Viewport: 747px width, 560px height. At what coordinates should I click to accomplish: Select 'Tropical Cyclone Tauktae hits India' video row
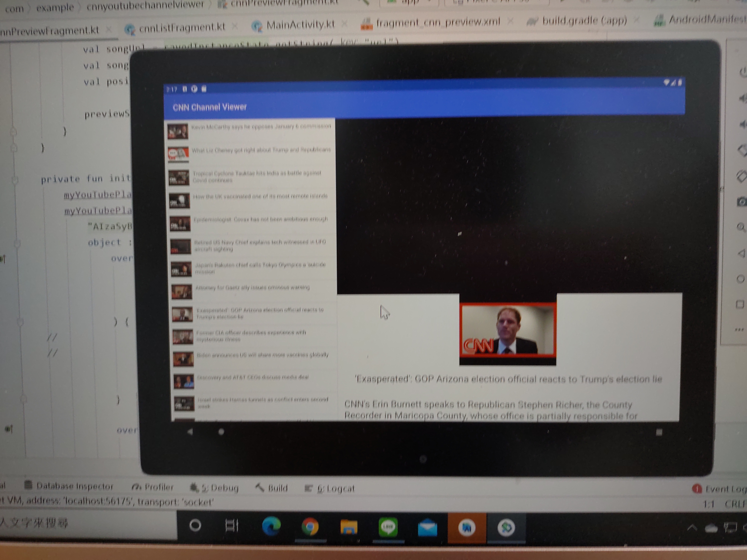pos(251,177)
